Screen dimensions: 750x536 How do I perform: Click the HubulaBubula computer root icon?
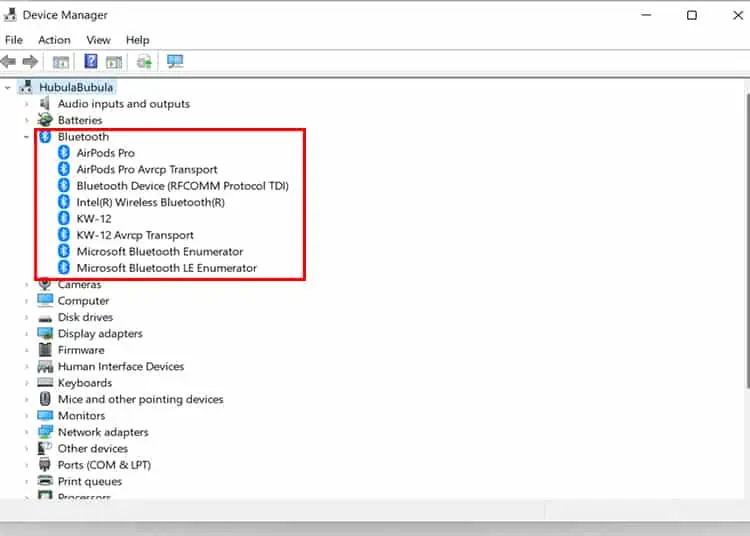(x=26, y=87)
